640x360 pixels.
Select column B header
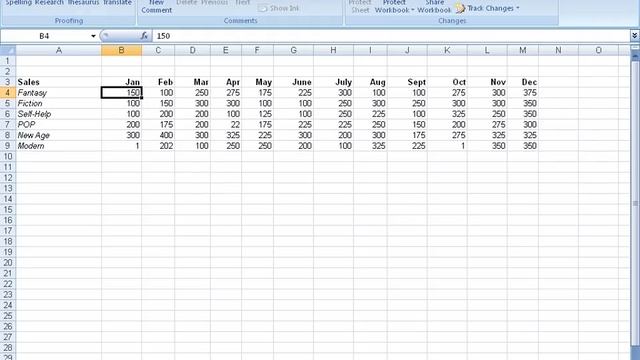click(121, 50)
